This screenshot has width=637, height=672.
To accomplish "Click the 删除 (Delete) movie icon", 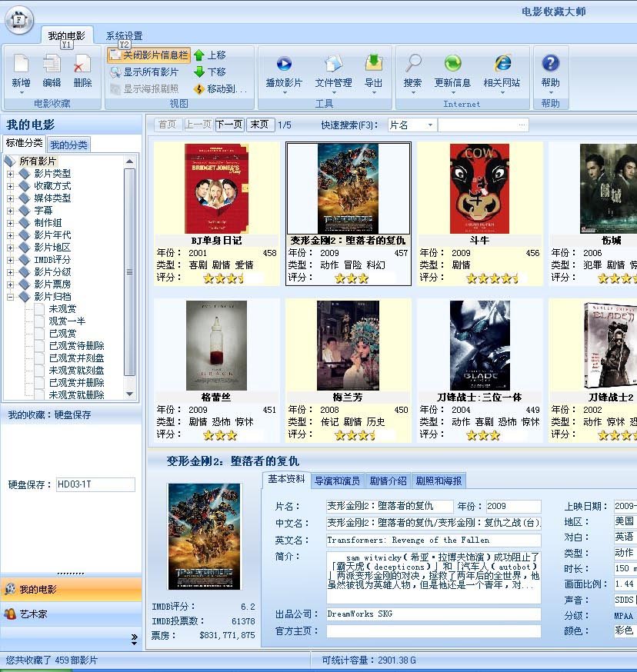I will [x=82, y=65].
